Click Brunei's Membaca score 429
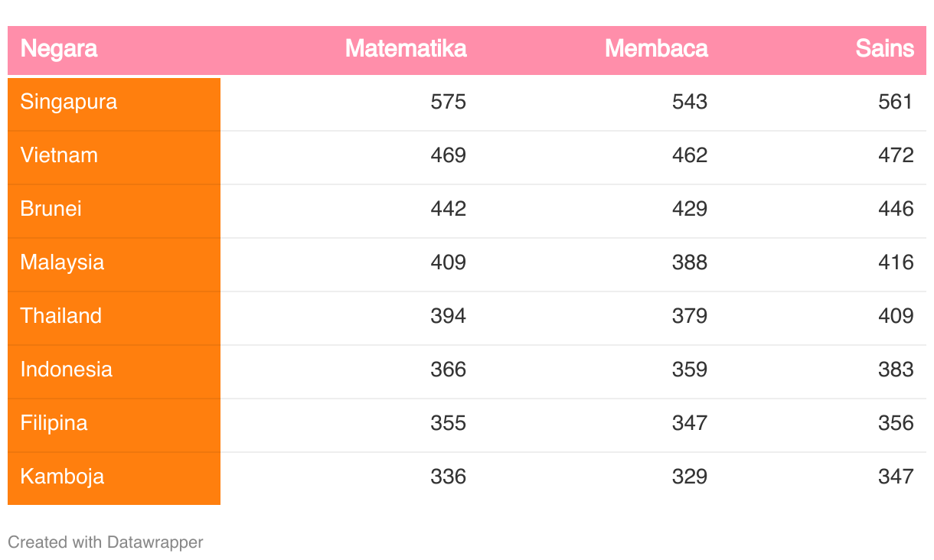934x560 pixels. coord(690,209)
